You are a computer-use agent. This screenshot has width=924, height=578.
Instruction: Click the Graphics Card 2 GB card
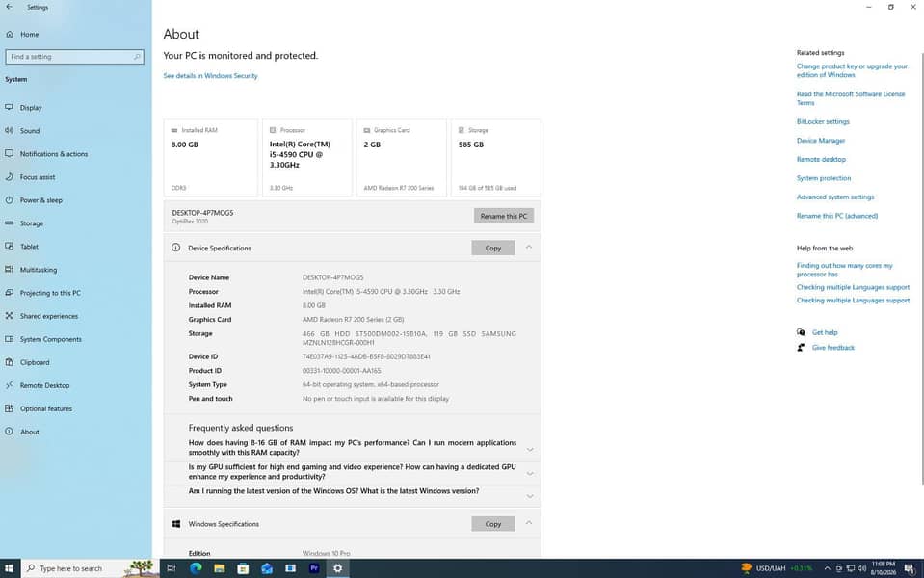(402, 158)
